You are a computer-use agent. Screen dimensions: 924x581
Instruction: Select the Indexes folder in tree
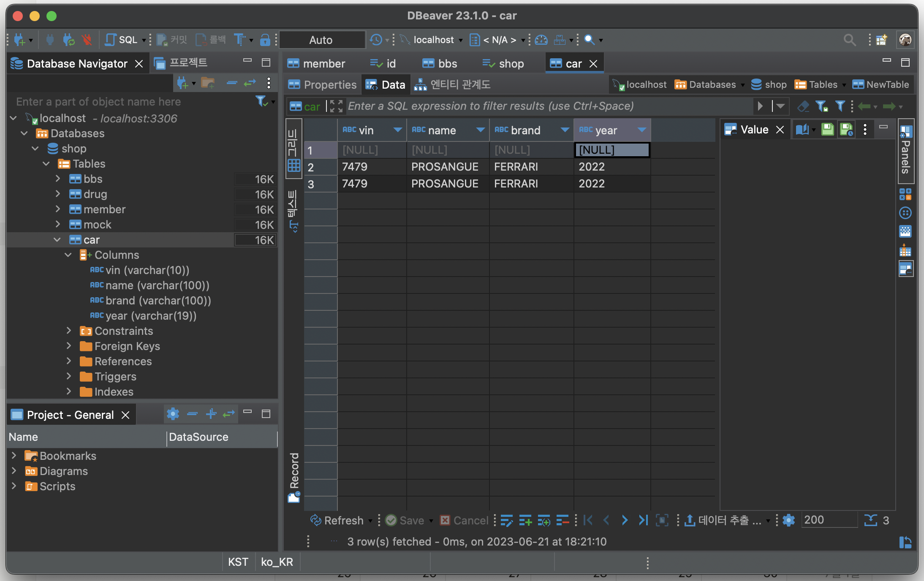(114, 392)
